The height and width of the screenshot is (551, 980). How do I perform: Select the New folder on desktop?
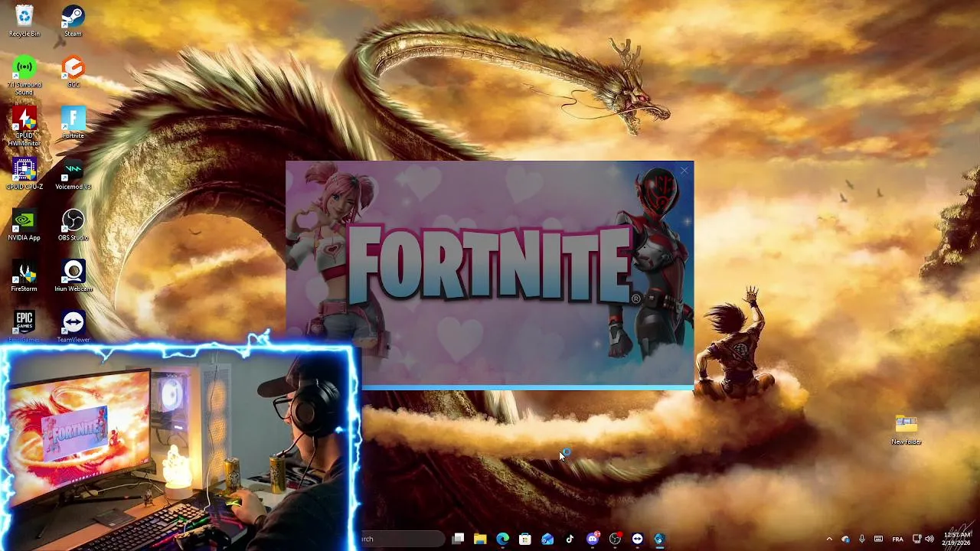click(906, 429)
